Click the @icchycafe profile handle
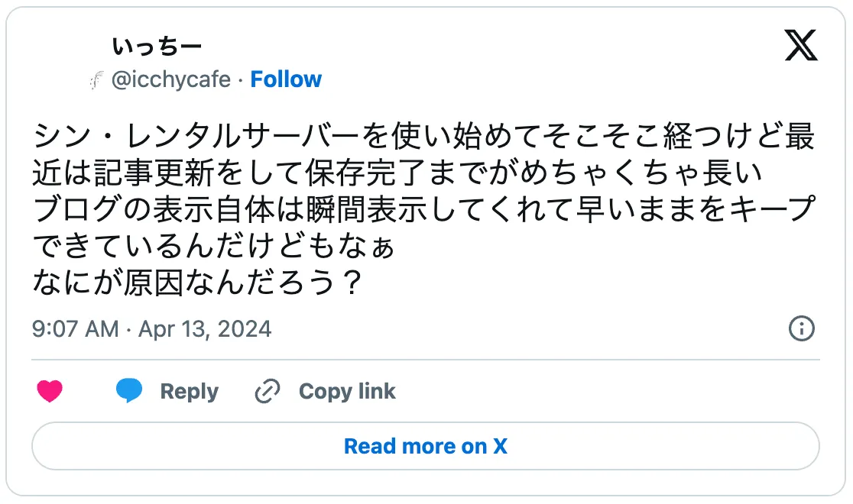This screenshot has width=853, height=504. [x=170, y=79]
